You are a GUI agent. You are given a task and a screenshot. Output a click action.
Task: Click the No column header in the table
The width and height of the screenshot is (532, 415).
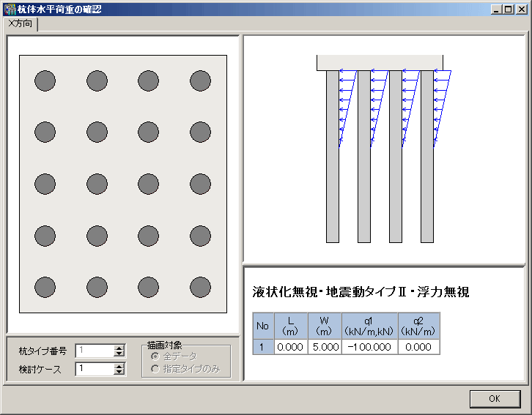[263, 326]
